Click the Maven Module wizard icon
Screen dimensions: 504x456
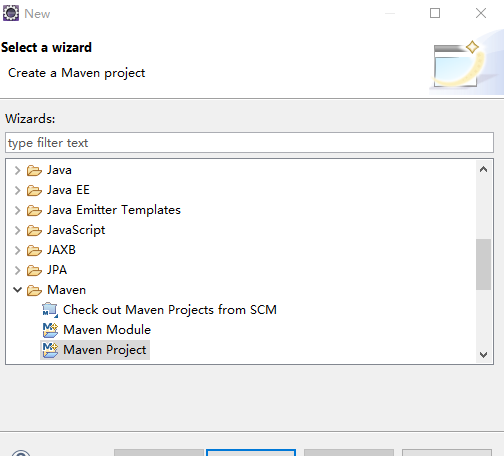point(50,330)
